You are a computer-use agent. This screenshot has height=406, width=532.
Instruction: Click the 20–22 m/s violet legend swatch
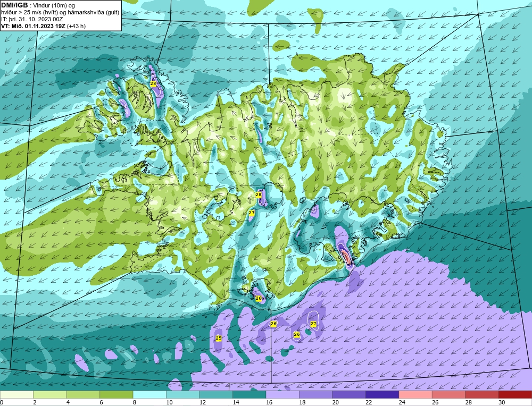click(349, 394)
